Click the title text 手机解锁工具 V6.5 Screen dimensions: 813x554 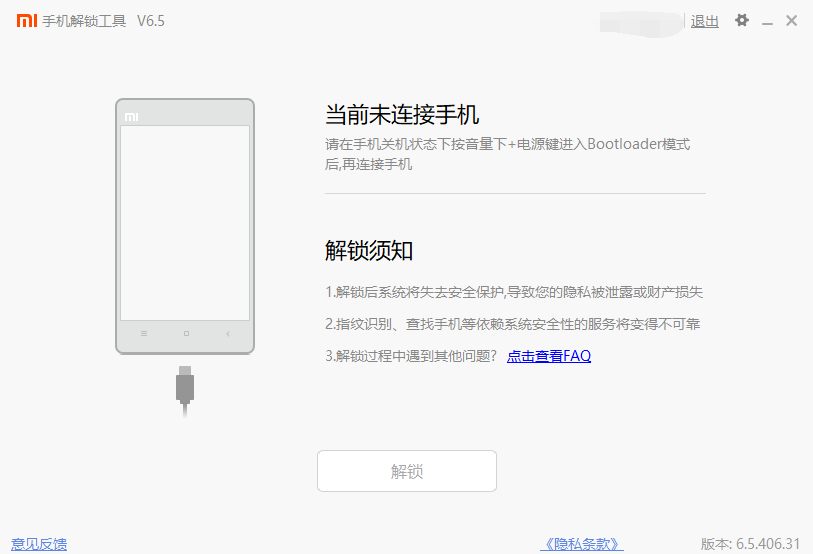(x=103, y=21)
